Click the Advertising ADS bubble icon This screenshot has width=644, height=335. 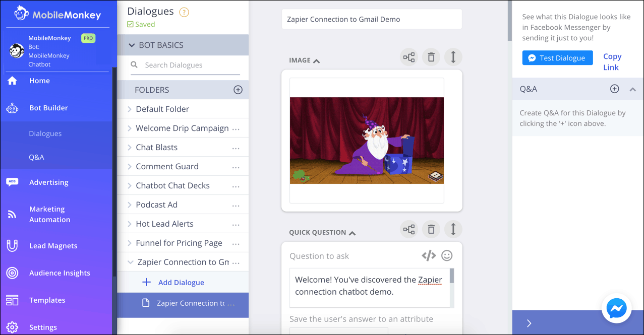(x=12, y=182)
